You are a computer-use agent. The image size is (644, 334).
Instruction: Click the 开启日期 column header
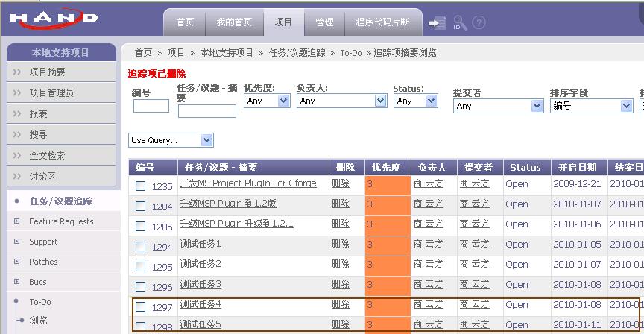click(x=579, y=167)
